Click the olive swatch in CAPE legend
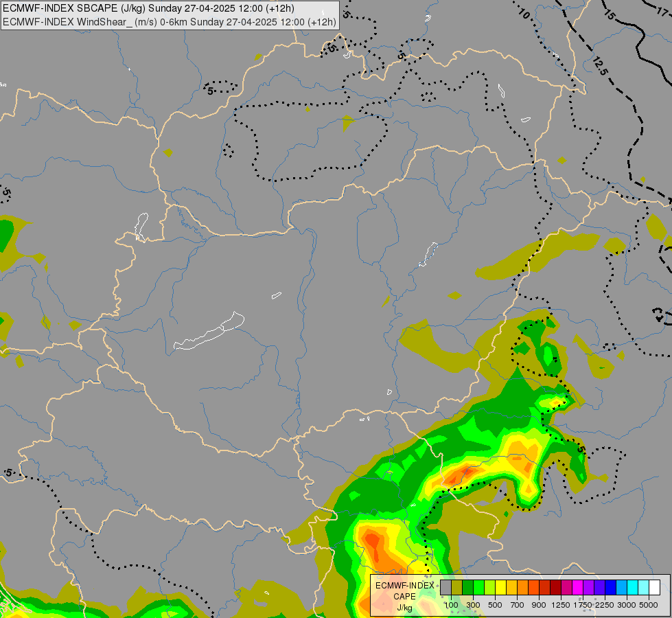 click(x=457, y=587)
